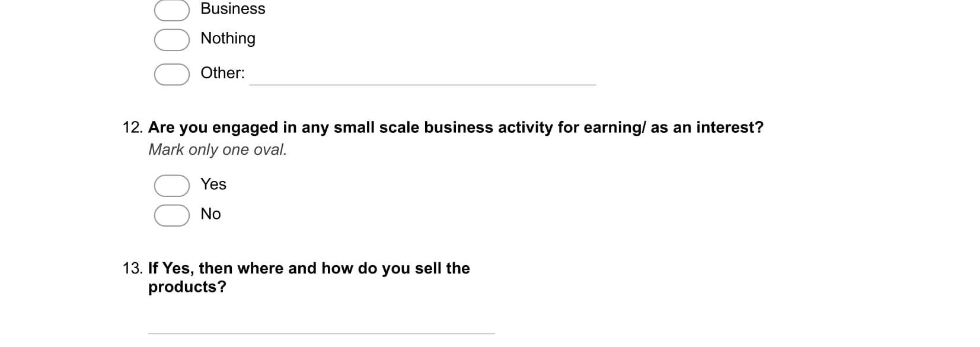Image resolution: width=980 pixels, height=347 pixels.
Task: Click the Other text input line
Action: click(422, 77)
